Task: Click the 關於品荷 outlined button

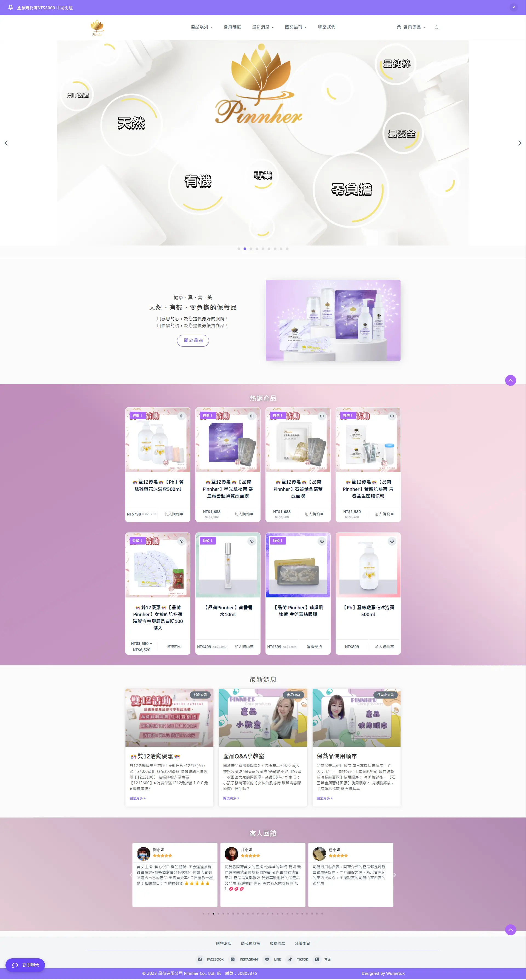Action: (193, 340)
